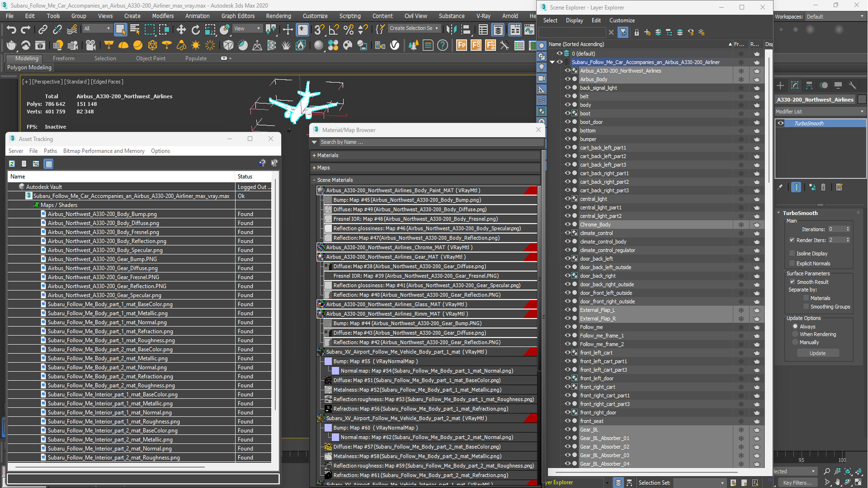The height and width of the screenshot is (488, 868).
Task: Open the Utilities wrench tab icon
Action: (x=853, y=85)
